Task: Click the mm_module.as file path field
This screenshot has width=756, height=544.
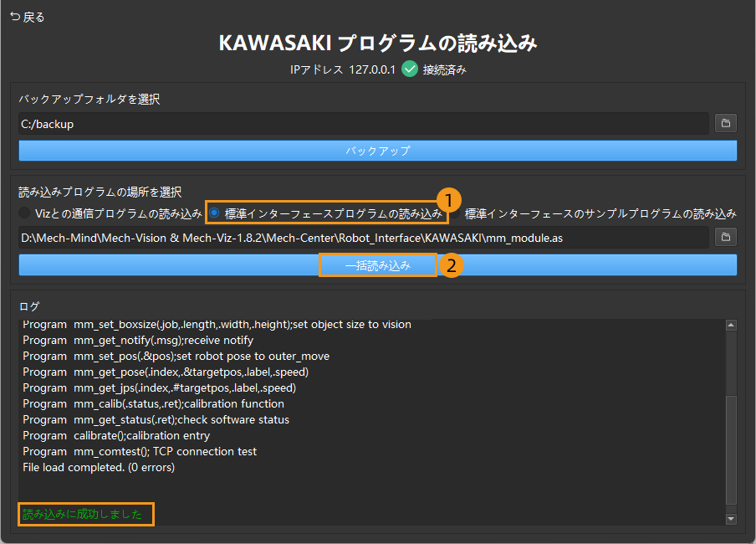Action: click(364, 238)
